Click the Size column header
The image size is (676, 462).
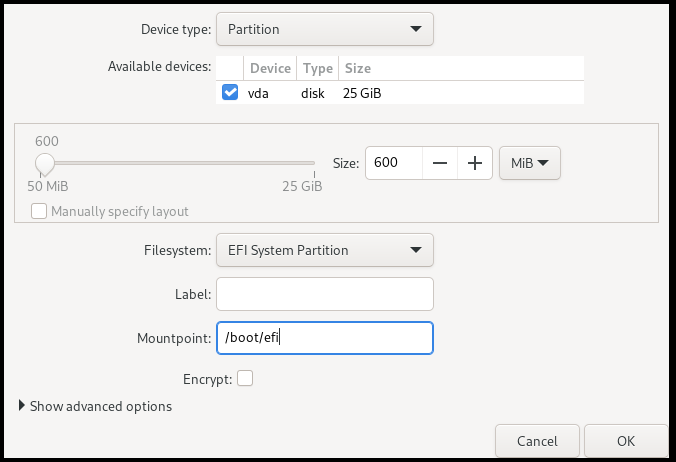pos(357,69)
